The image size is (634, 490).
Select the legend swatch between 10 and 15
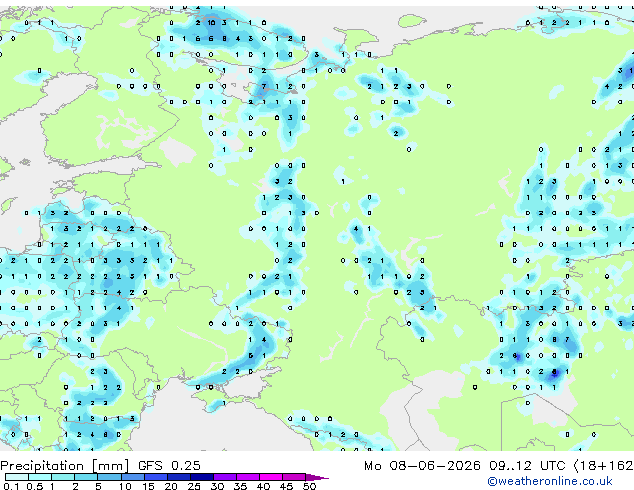pyautogui.click(x=132, y=477)
